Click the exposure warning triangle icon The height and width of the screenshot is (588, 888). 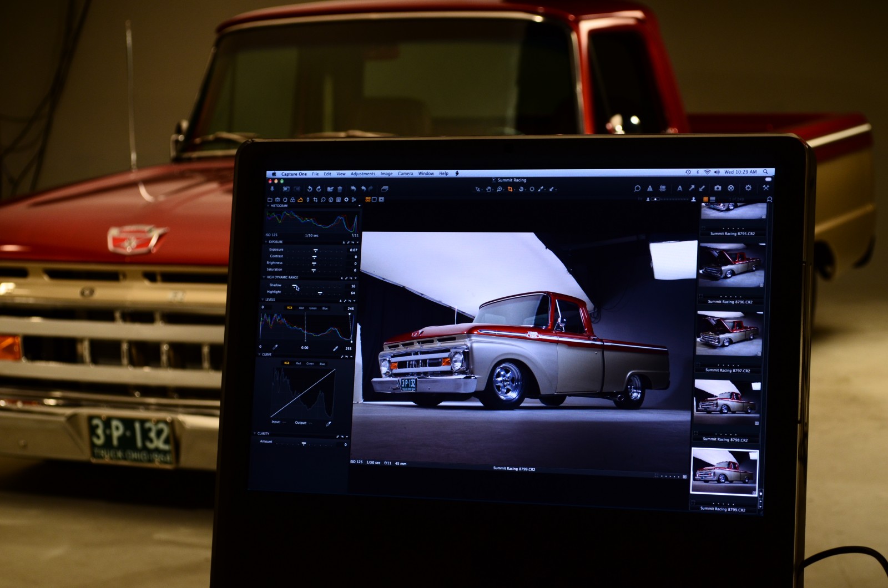point(649,188)
